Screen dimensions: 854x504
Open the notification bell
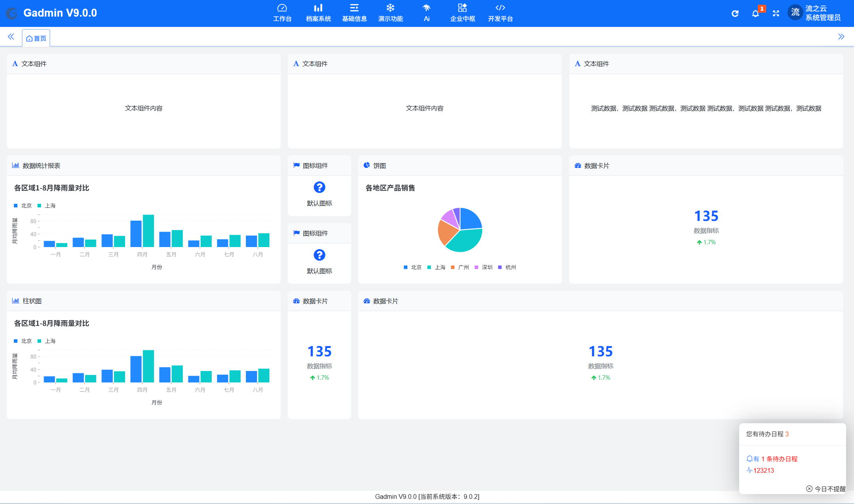755,13
